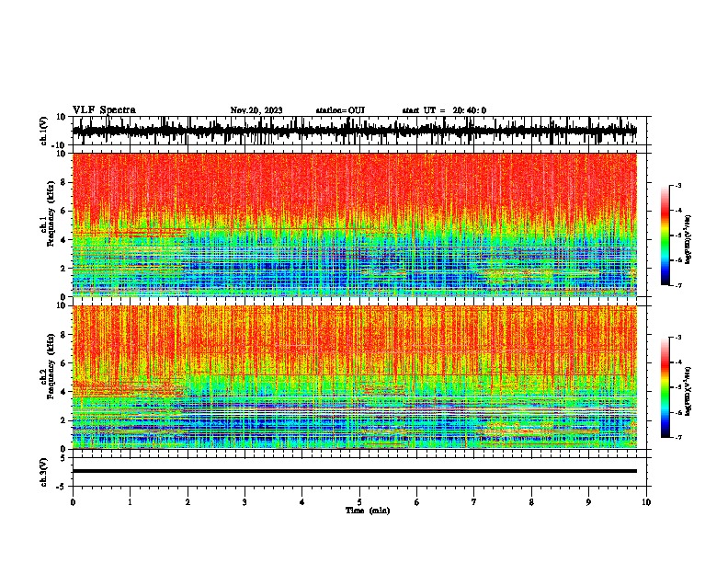Click time axis tick label 4
Image resolution: width=728 pixels, height=563 pixels.
click(x=301, y=502)
